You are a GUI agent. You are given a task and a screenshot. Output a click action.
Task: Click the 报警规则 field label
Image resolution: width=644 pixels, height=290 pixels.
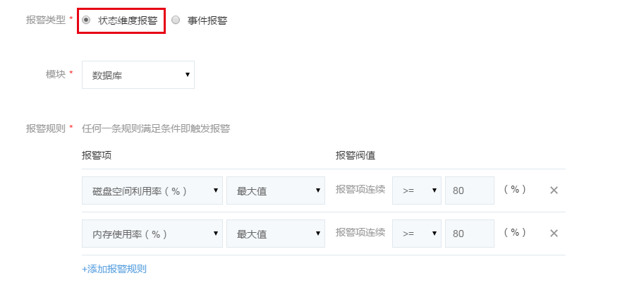click(x=45, y=128)
